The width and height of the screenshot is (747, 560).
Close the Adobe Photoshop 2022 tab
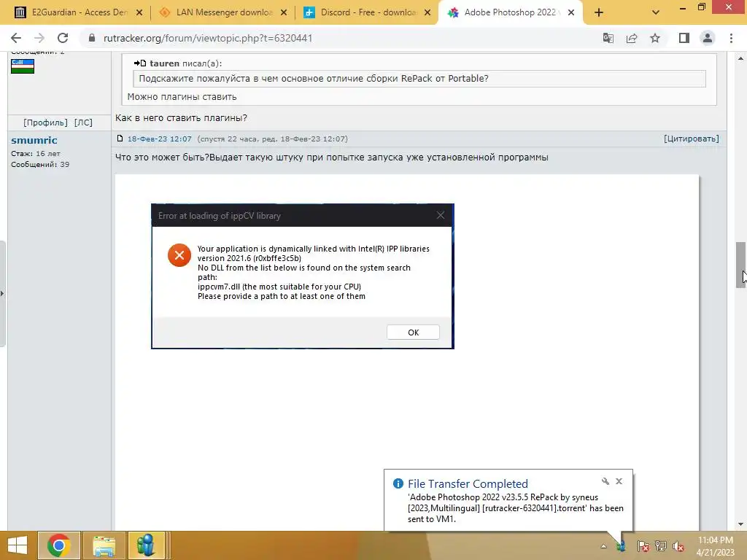tap(571, 13)
